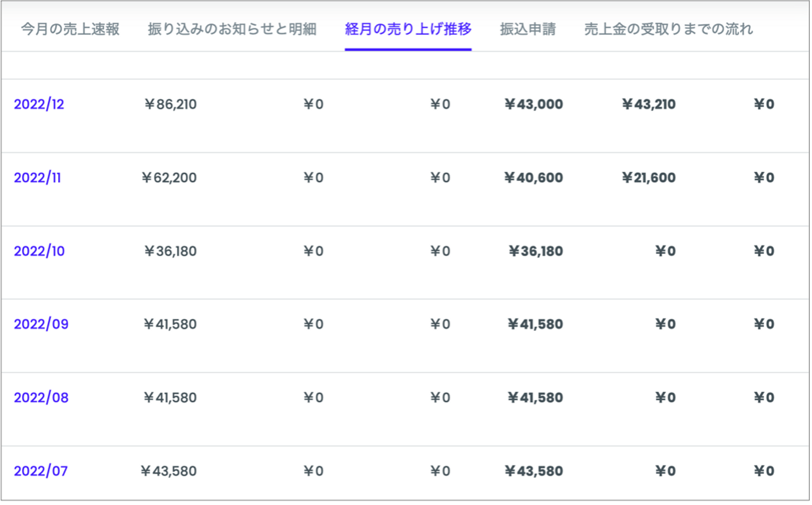This screenshot has height=505, width=812.
Task: Open the 2022/12 month link
Action: [39, 104]
